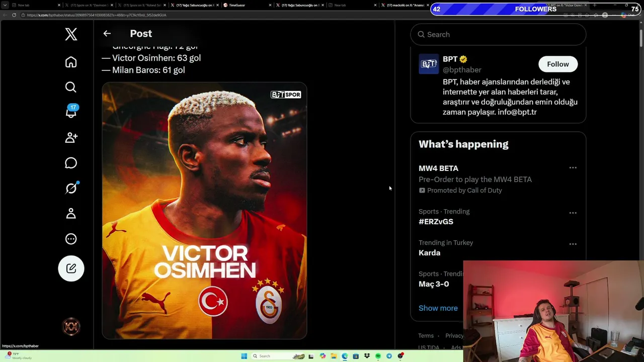Screen dimensions: 644x362
Task: Open Microsoft Edge taskbar icon
Action: (345, 356)
